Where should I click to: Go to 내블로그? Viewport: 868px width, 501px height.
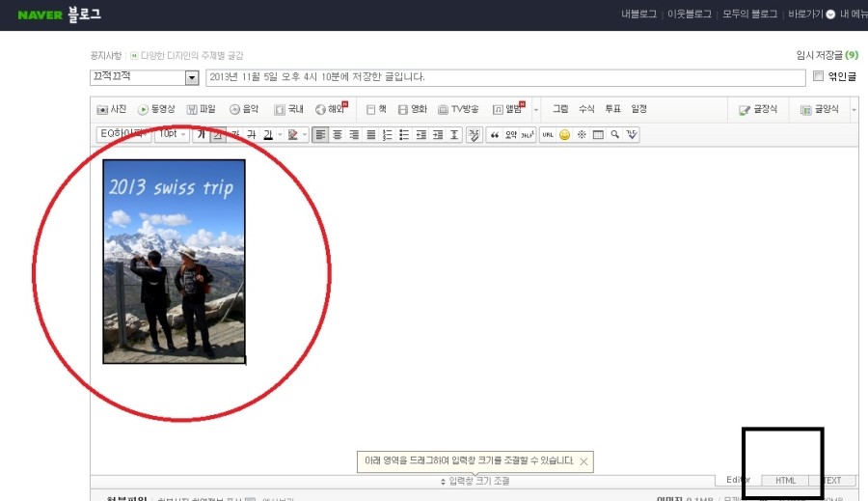(x=638, y=14)
